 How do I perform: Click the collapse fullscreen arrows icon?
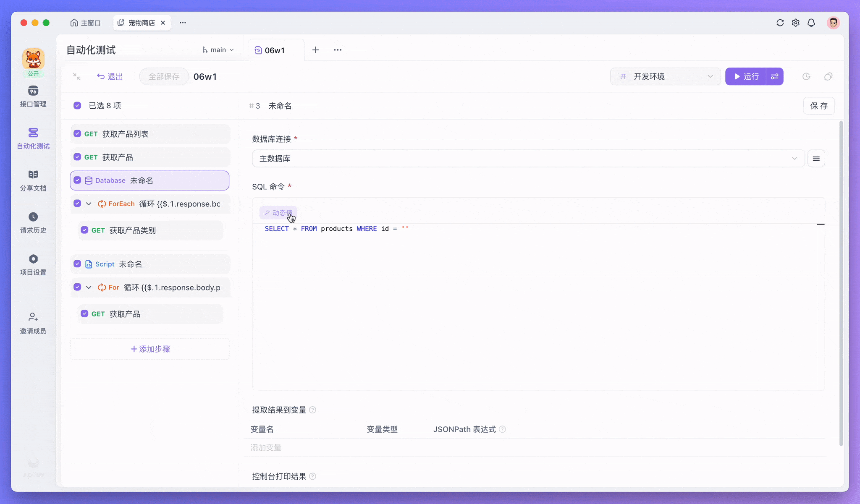[76, 76]
